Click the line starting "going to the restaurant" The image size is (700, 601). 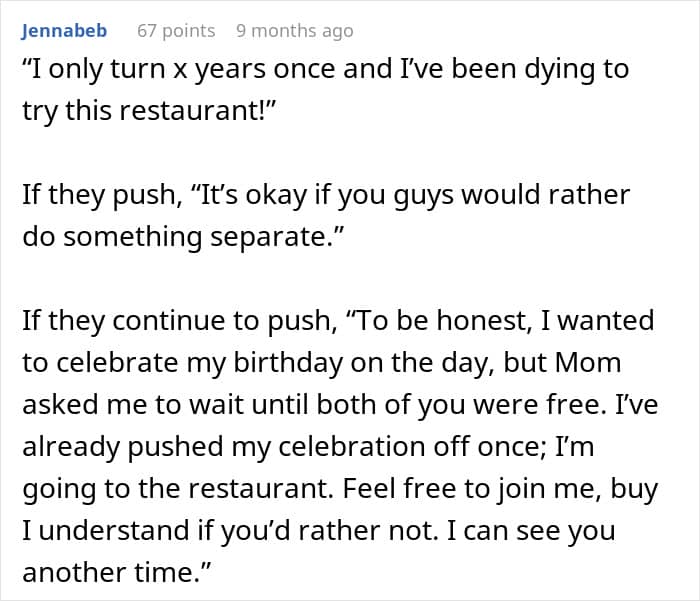[x=340, y=488]
